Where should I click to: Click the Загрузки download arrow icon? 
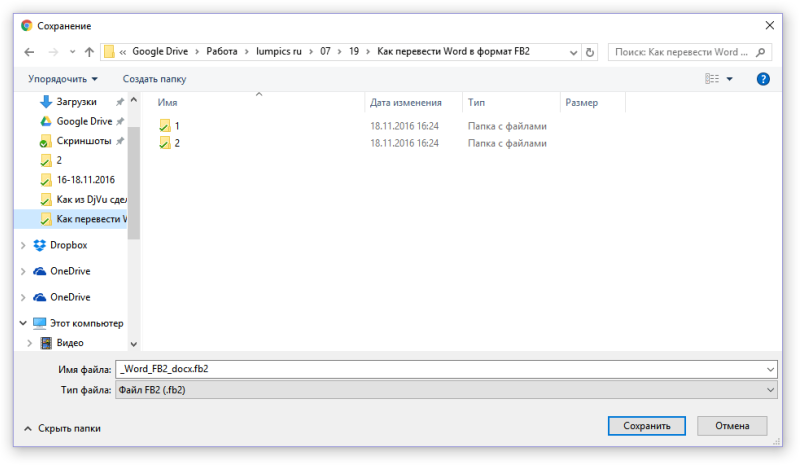point(46,102)
